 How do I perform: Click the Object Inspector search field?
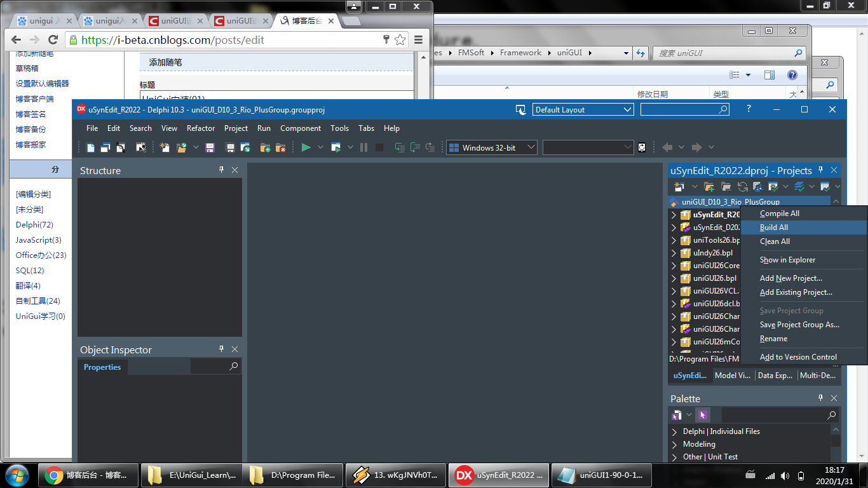(x=215, y=367)
